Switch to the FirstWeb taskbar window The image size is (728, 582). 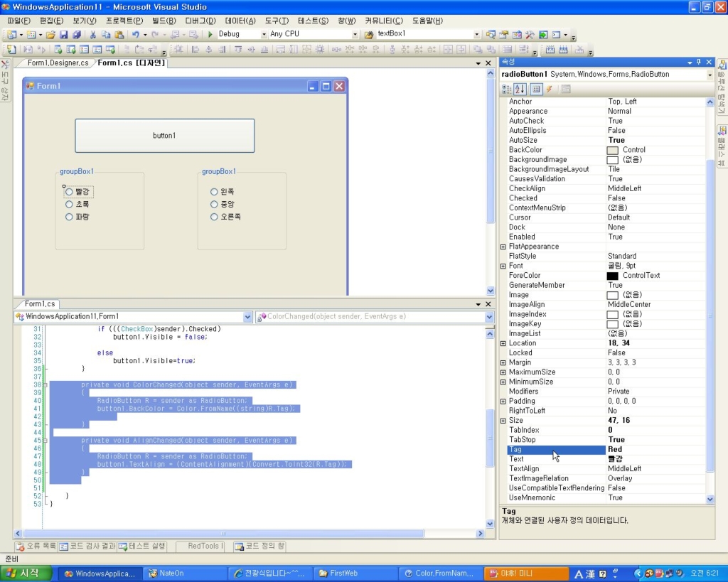click(x=355, y=573)
